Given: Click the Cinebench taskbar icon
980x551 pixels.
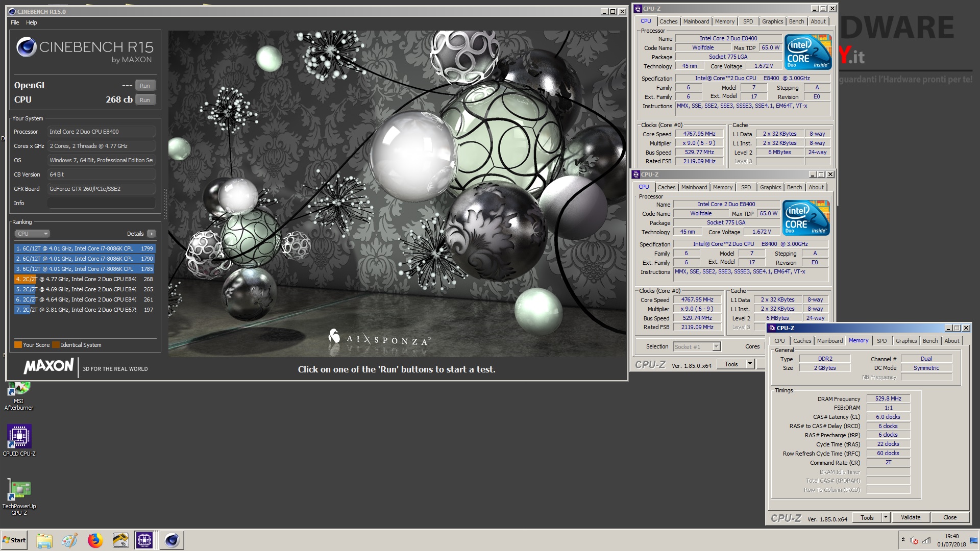Looking at the screenshot, I should (x=172, y=540).
